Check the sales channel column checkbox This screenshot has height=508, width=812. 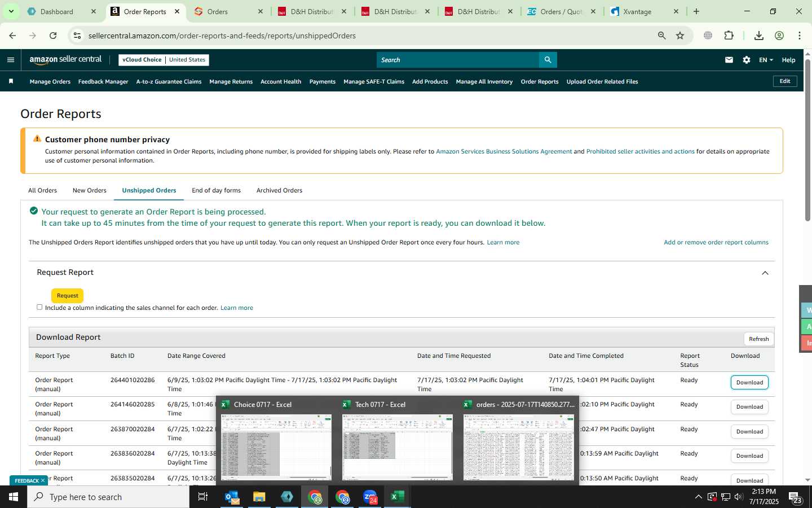click(39, 307)
